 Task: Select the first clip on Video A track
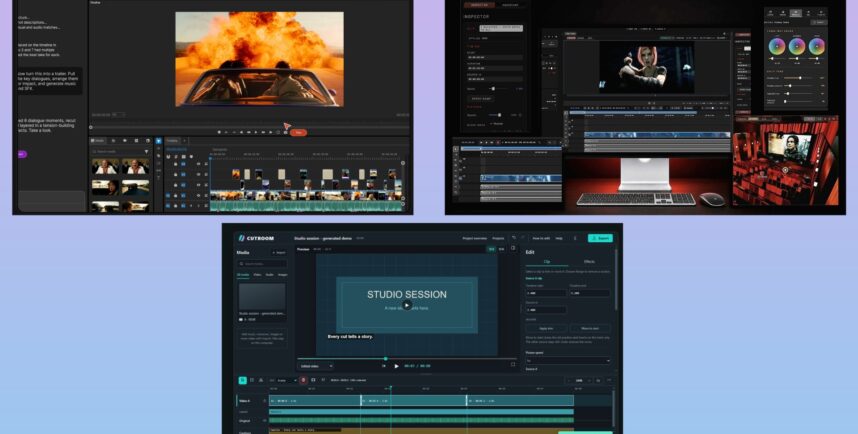(x=315, y=401)
